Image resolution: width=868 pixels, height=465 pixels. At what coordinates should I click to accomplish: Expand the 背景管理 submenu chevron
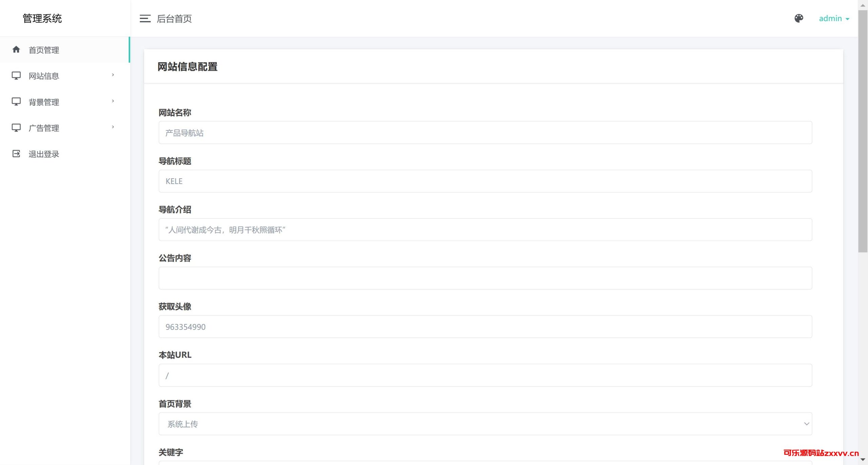[113, 101]
